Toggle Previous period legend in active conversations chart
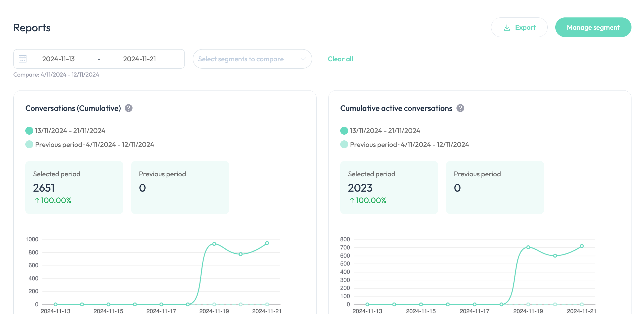The image size is (644, 314). pos(404,144)
